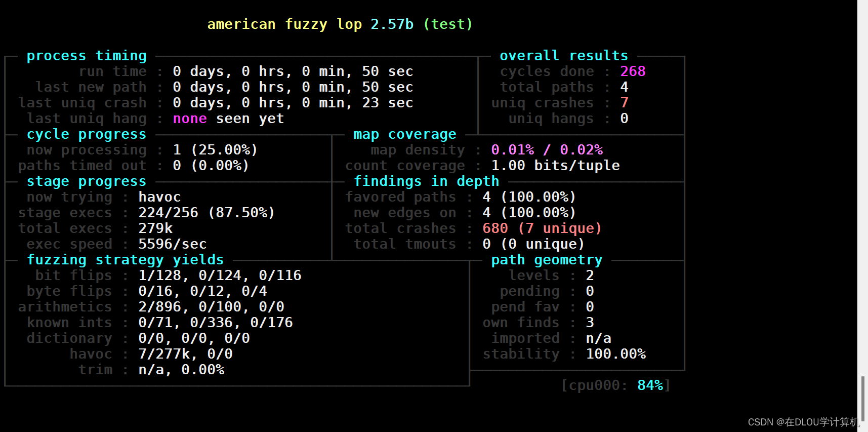Click the favored paths value '4 (100.00%)'
868x432 pixels.
pos(529,197)
